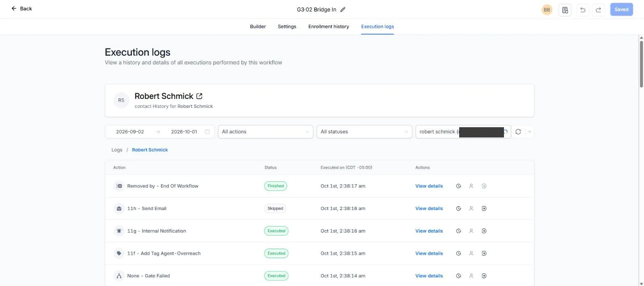Click the undo arrow icon
Screen dimensions: 644x286
583,9
